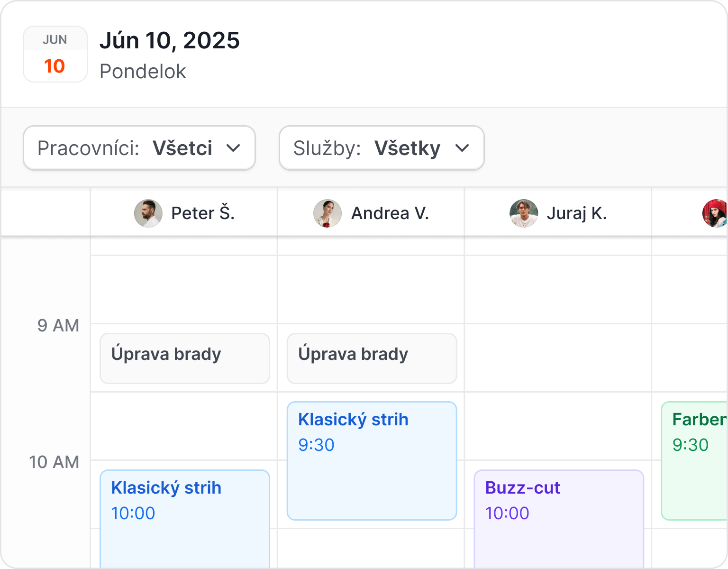The width and height of the screenshot is (728, 569).
Task: Open Peter's Úprava brady appointment
Action: 185,358
